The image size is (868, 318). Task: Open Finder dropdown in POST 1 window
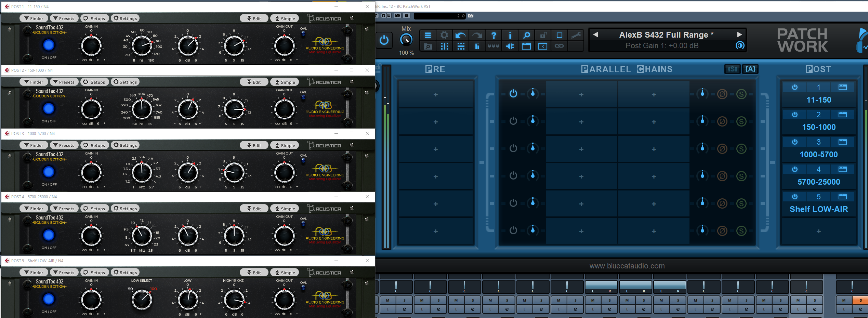[x=34, y=18]
